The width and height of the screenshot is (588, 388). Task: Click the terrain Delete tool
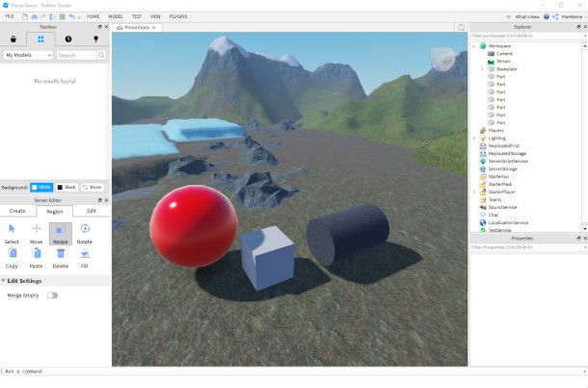click(61, 258)
